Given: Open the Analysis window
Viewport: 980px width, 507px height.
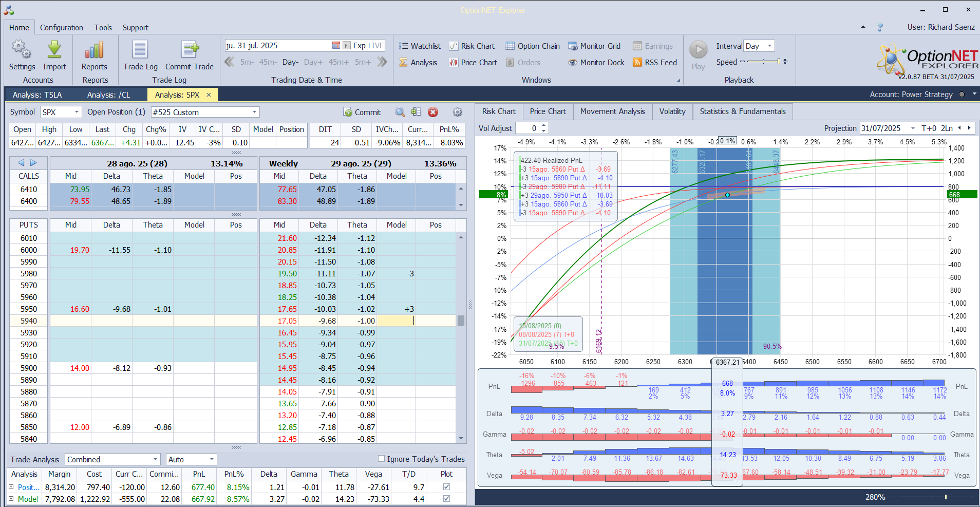Looking at the screenshot, I should pyautogui.click(x=418, y=62).
